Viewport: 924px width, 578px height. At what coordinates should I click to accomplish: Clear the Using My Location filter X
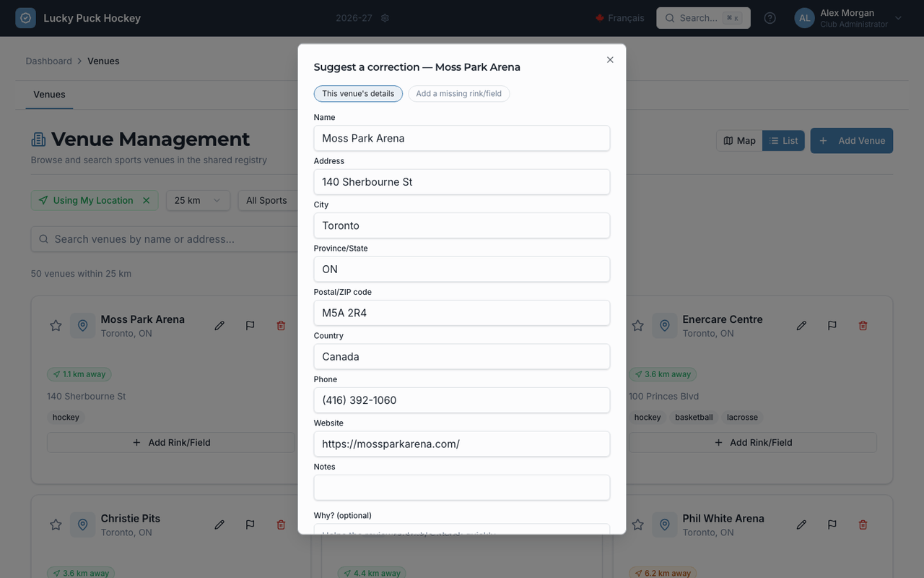146,200
